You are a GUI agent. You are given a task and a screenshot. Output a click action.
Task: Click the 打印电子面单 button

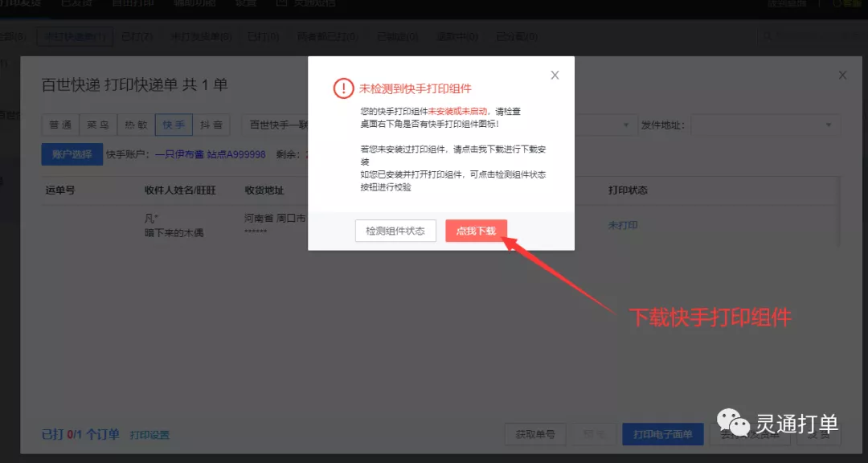click(x=663, y=435)
